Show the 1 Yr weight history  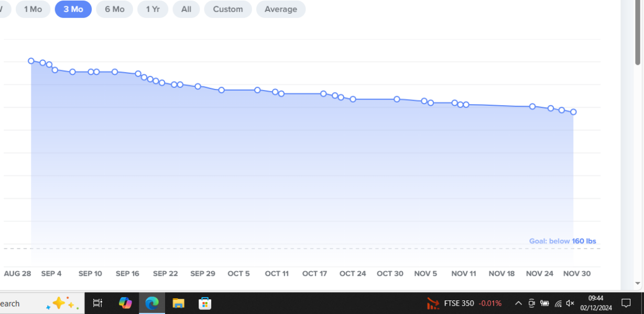[152, 9]
